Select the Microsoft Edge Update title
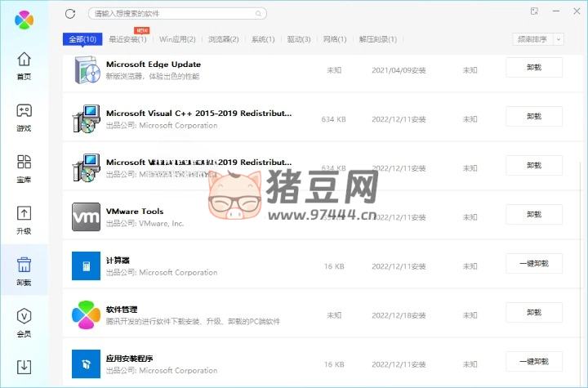 tap(154, 65)
